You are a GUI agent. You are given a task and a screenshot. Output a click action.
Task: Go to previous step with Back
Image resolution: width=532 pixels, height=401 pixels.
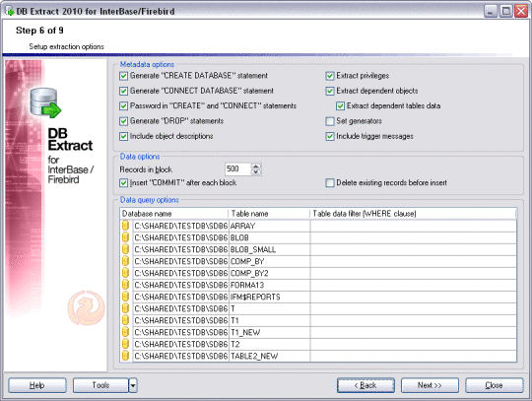366,385
